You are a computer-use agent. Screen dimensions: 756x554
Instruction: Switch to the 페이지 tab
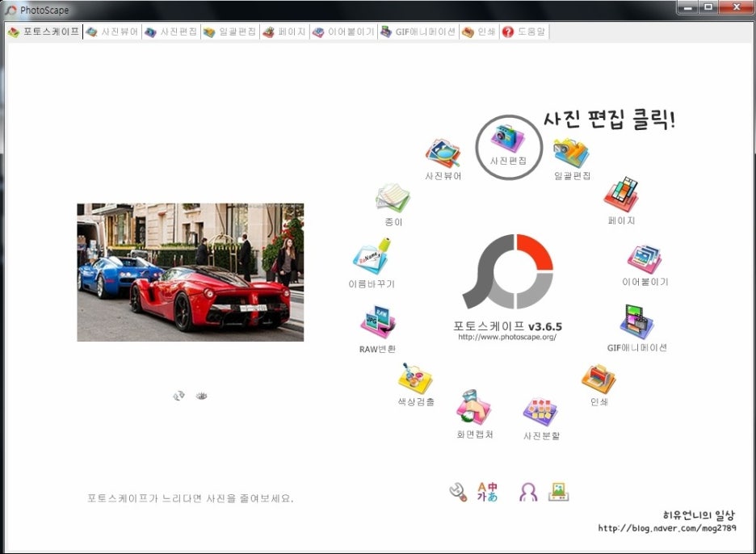(284, 31)
